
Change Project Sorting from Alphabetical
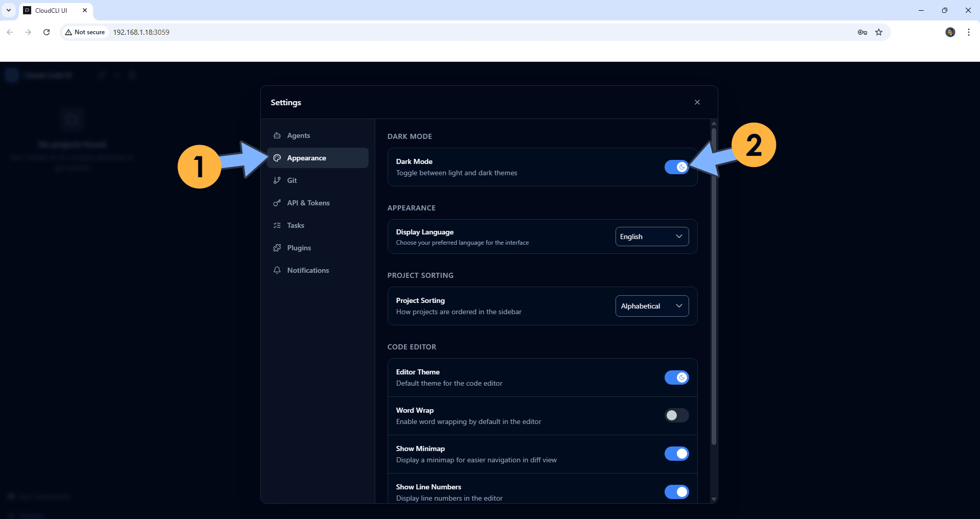[x=652, y=305]
